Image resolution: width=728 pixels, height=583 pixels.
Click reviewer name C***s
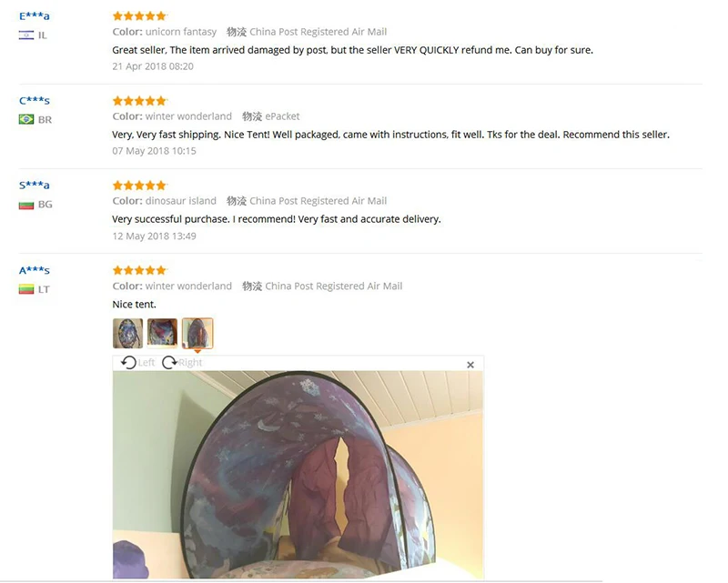point(35,101)
